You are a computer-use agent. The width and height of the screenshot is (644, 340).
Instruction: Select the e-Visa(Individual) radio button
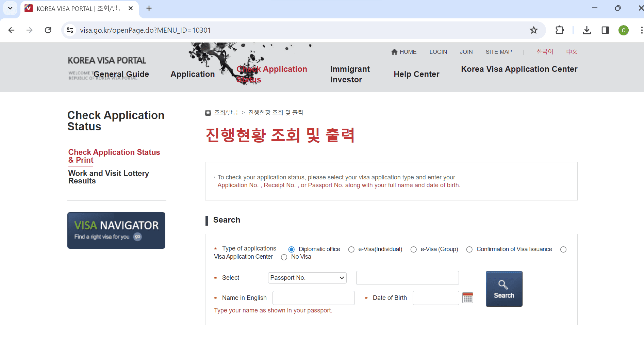click(351, 249)
